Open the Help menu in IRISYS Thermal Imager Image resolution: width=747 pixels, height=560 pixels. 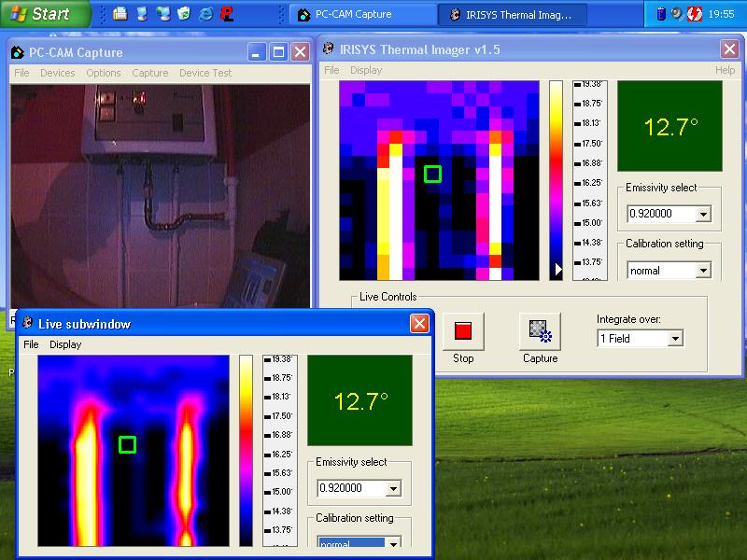pyautogui.click(x=725, y=70)
